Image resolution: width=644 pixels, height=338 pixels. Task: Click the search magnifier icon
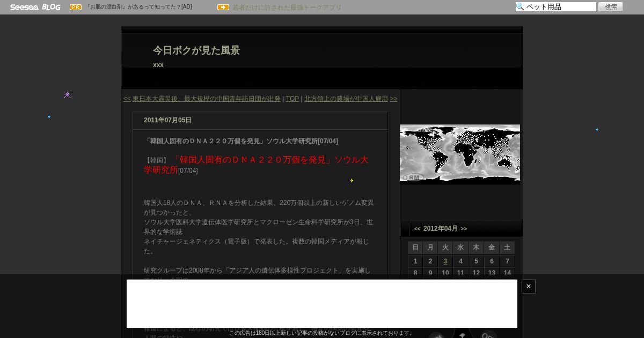point(520,7)
